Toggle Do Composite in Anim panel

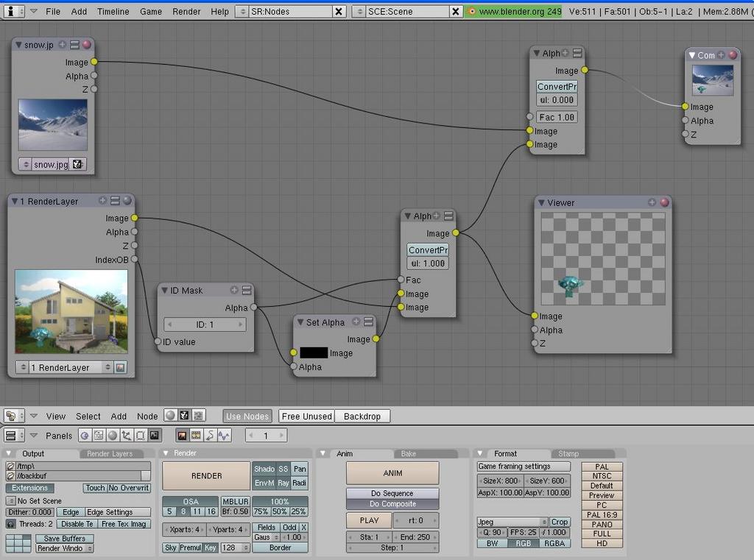pyautogui.click(x=392, y=504)
